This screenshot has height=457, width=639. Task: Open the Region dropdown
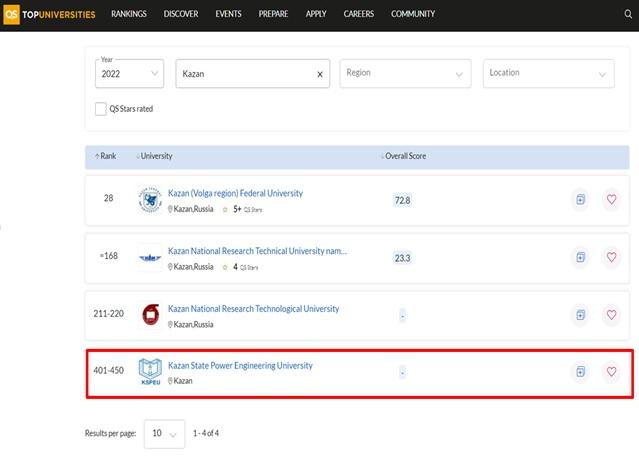405,73
